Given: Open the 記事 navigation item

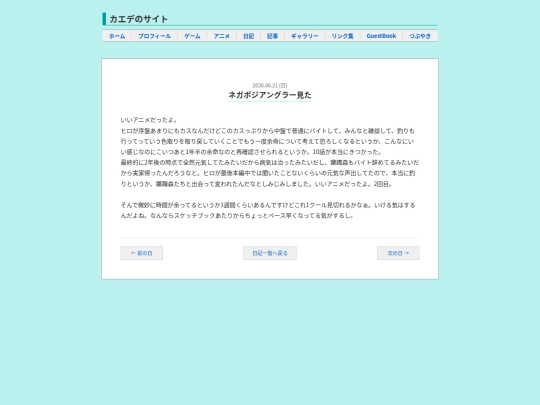Looking at the screenshot, I should 272,36.
